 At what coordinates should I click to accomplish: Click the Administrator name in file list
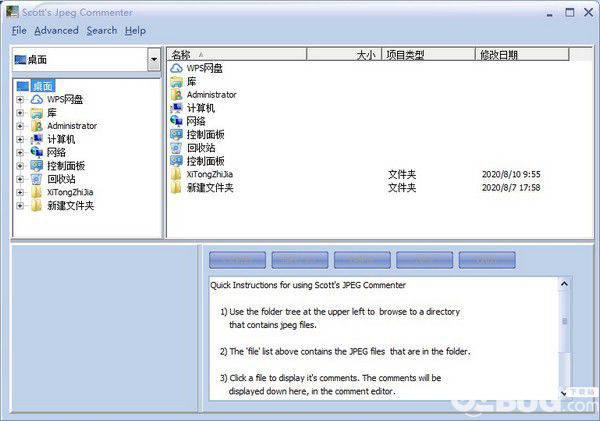click(x=212, y=95)
